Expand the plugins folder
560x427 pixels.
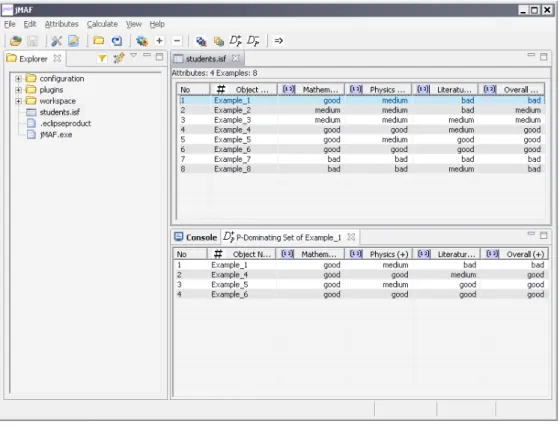pyautogui.click(x=18, y=90)
